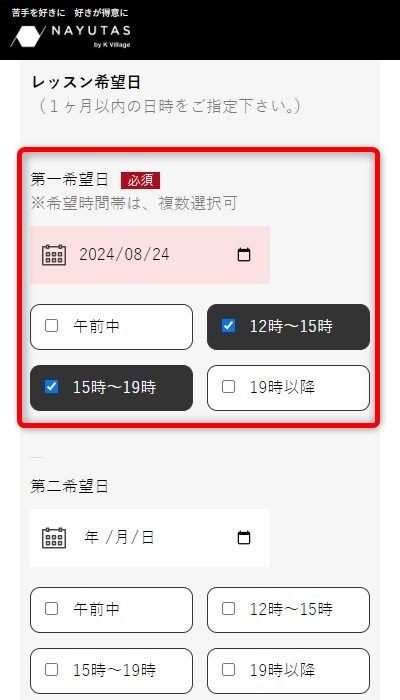Viewport: 400px width, 700px height.
Task: Click the NAYUTAS hexagon logo
Action: click(28, 36)
